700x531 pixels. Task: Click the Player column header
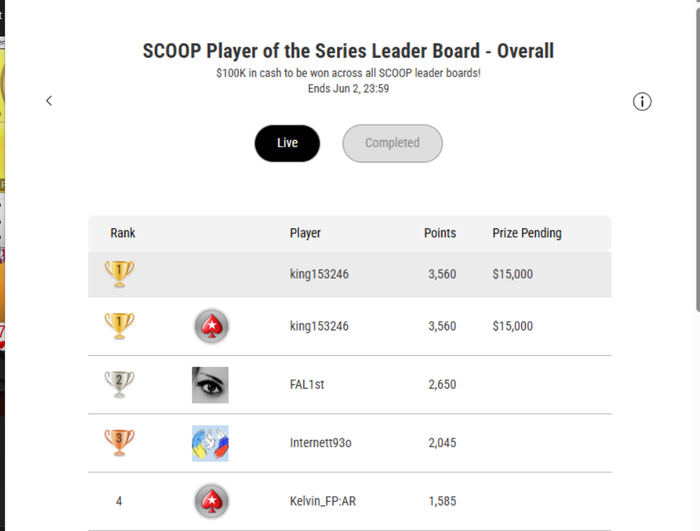305,233
